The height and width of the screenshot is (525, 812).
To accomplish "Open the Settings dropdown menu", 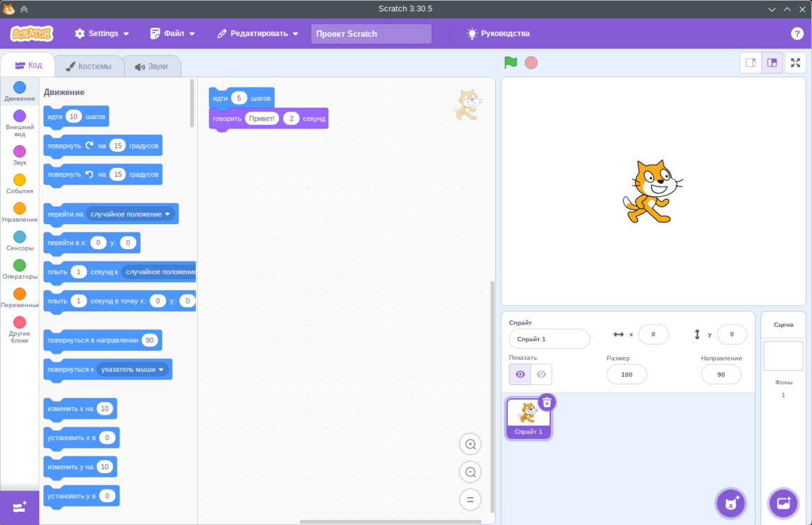I will click(x=101, y=33).
